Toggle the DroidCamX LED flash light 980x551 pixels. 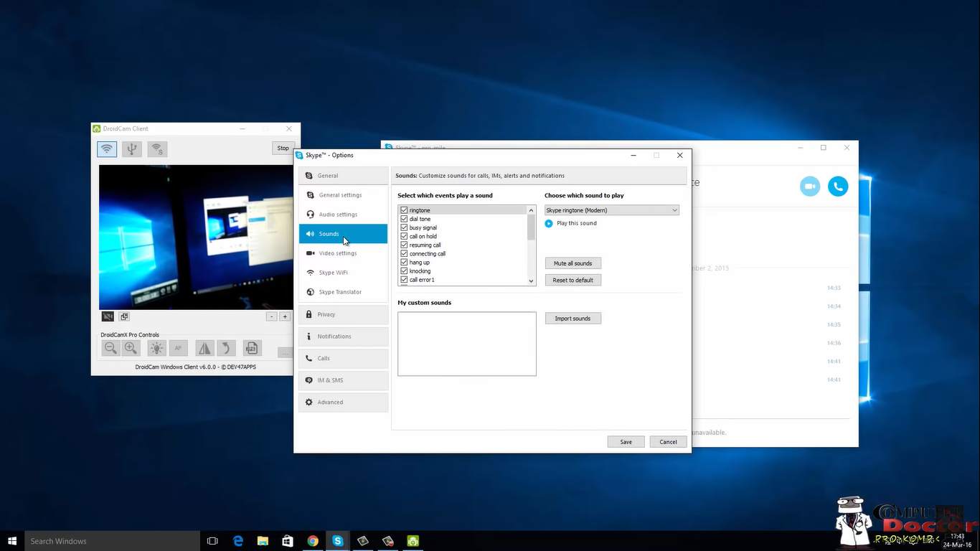[x=156, y=348]
